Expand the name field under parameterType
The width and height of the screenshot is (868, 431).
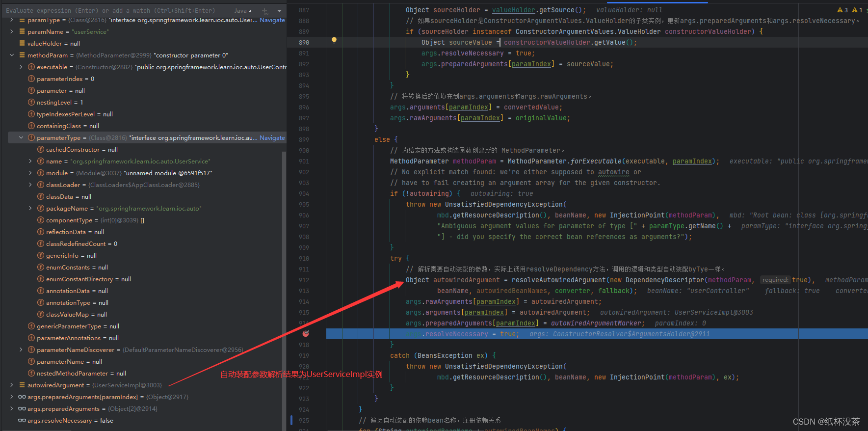pos(30,161)
